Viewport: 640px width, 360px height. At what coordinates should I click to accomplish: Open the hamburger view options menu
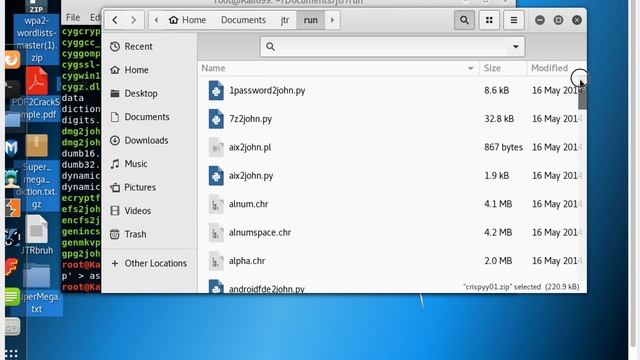point(514,20)
